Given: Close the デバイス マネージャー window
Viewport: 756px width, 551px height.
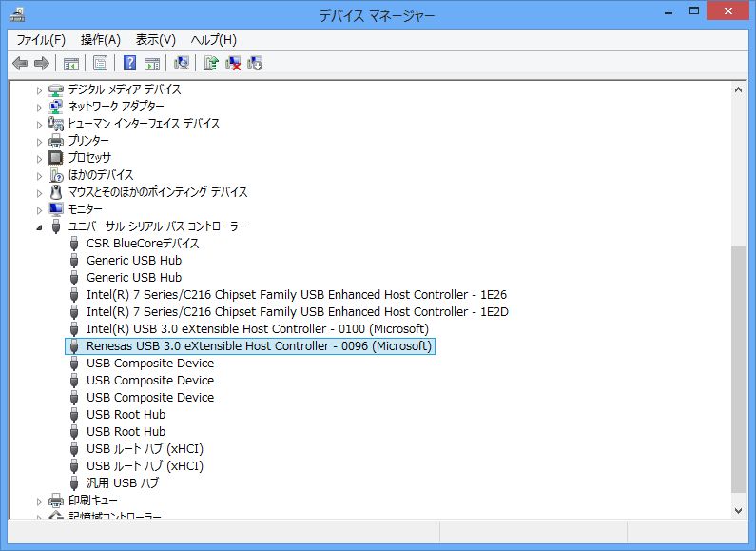Looking at the screenshot, I should 728,10.
